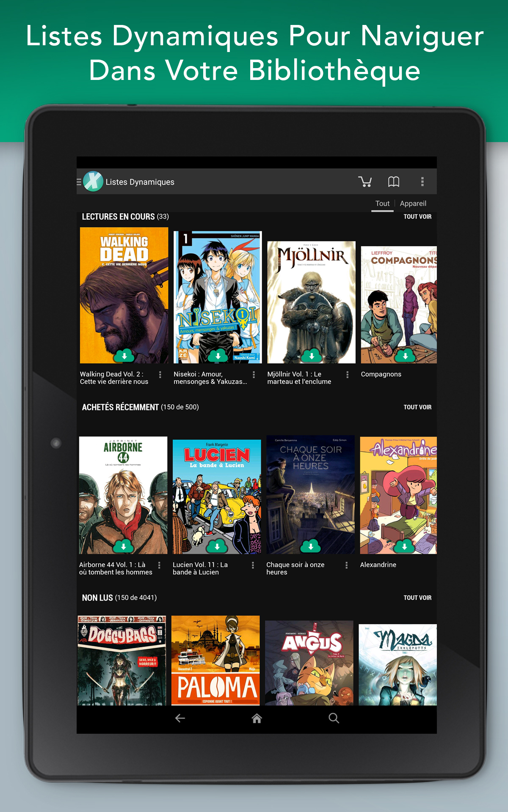See all Non Lus titles

[417, 598]
